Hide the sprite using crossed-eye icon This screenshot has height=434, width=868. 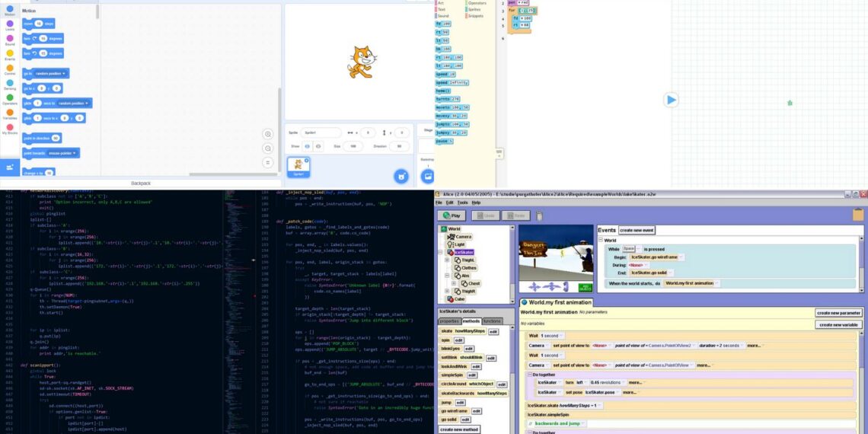pos(318,147)
